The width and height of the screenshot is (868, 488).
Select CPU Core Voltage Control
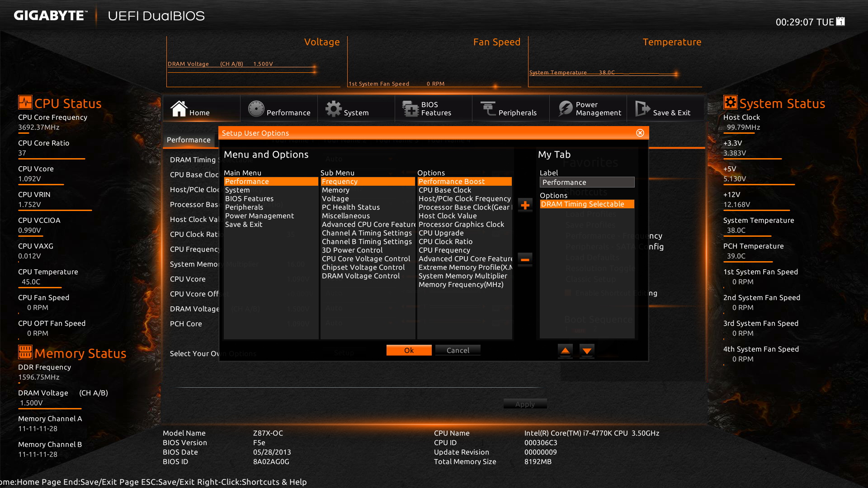368,259
